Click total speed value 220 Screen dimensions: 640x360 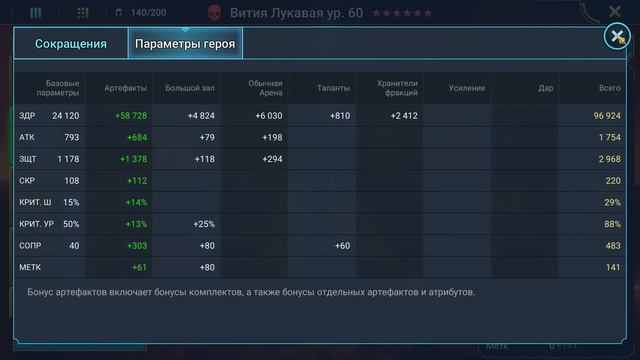[613, 181]
